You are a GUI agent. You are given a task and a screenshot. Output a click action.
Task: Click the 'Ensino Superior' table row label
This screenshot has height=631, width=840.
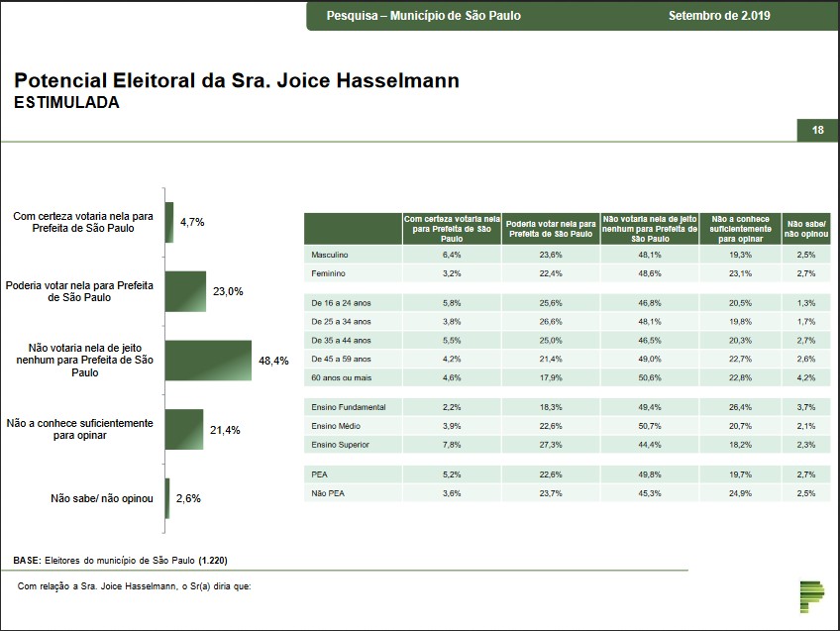click(x=340, y=444)
